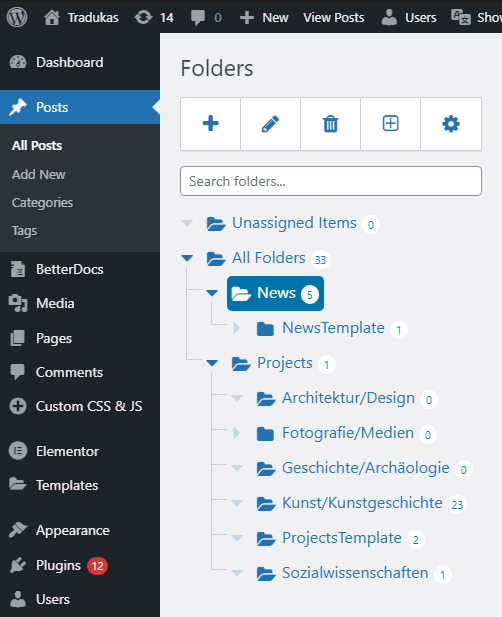Click the plus icon to add a folder
Image resolution: width=502 pixels, height=617 pixels.
[210, 124]
